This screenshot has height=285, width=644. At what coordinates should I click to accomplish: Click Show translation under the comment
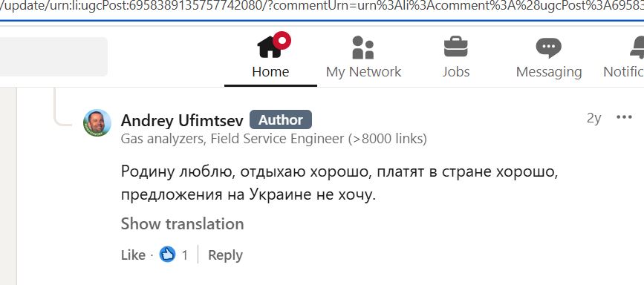click(183, 224)
